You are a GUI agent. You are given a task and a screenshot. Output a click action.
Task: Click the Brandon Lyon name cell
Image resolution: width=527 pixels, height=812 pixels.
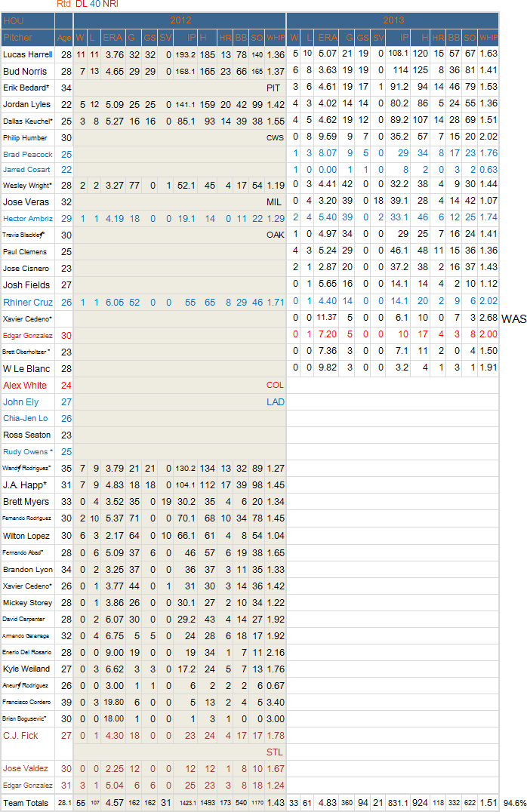coord(28,569)
